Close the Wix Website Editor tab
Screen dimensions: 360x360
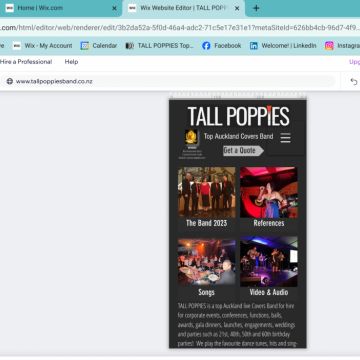[237, 8]
